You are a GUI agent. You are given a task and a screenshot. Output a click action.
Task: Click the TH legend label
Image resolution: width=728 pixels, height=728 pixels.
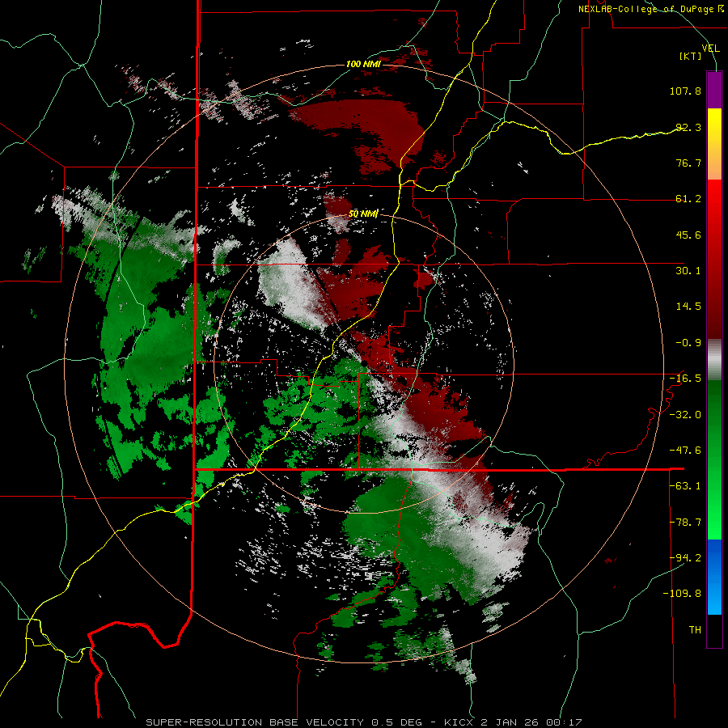click(695, 630)
